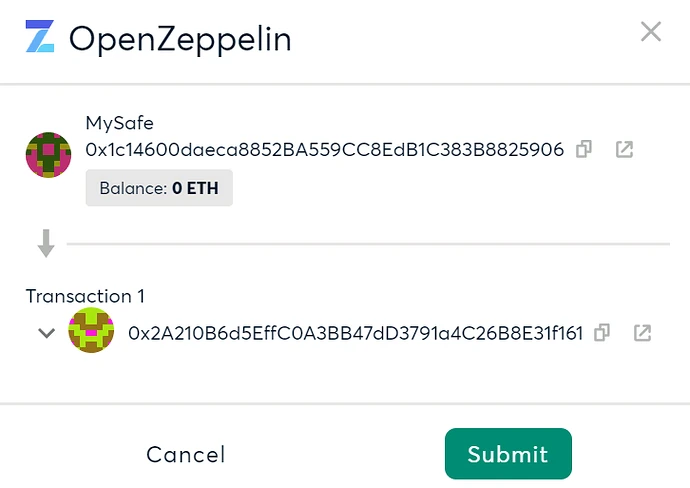The width and height of the screenshot is (690, 488).
Task: Click the MySafe name label
Action: point(115,126)
